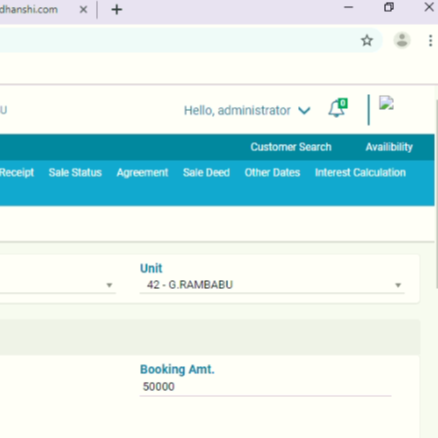Close the dhanshi.com tab

[x=83, y=10]
